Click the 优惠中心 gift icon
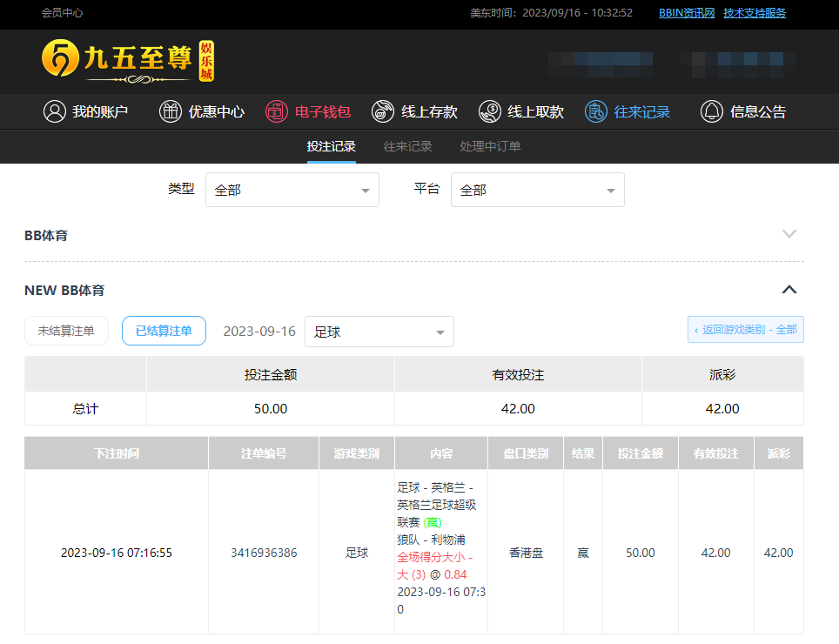Image resolution: width=839 pixels, height=644 pixels. tap(171, 111)
